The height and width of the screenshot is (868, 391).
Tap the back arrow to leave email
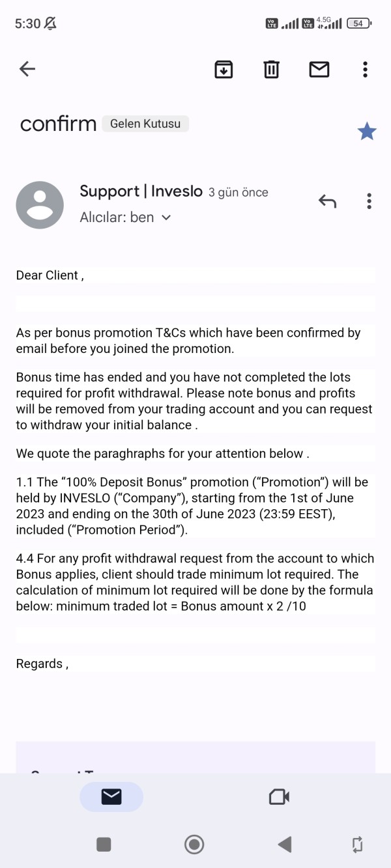pos(27,69)
